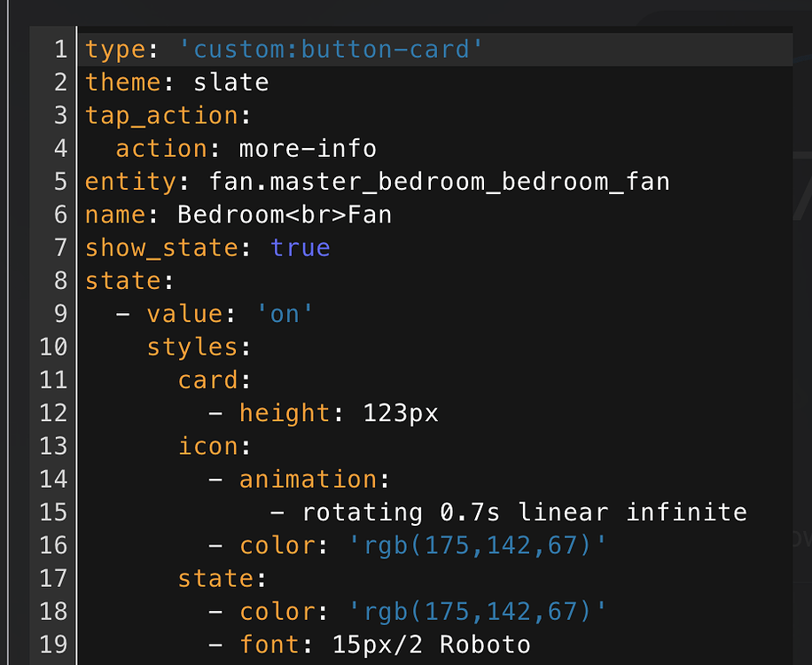Click the theme value 'slate'
This screenshot has width=812, height=665.
coord(230,82)
